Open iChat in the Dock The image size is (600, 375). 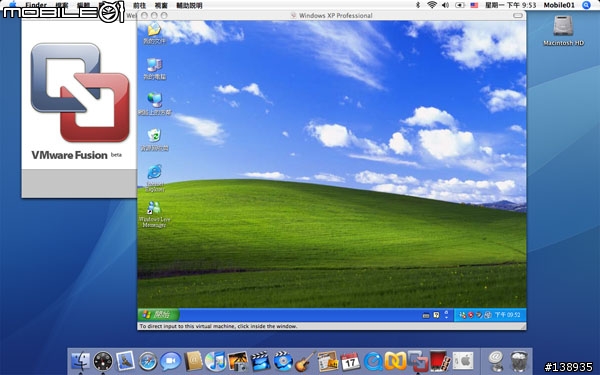[171, 361]
